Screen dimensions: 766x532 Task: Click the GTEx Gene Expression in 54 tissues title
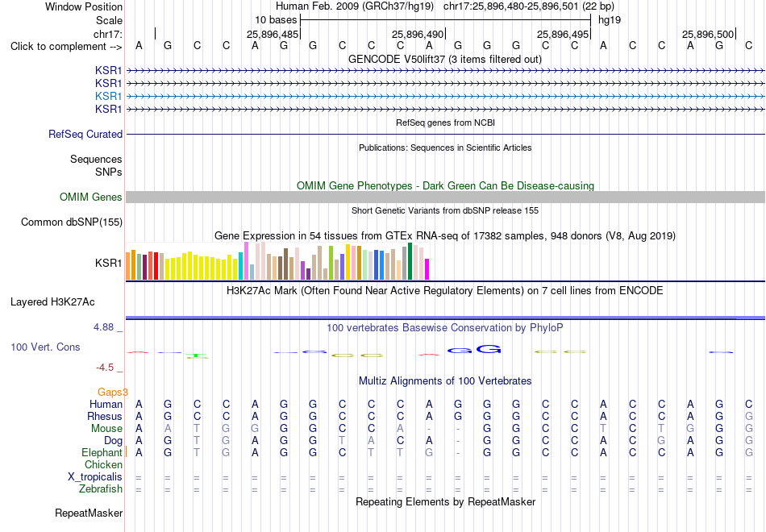coord(445,236)
